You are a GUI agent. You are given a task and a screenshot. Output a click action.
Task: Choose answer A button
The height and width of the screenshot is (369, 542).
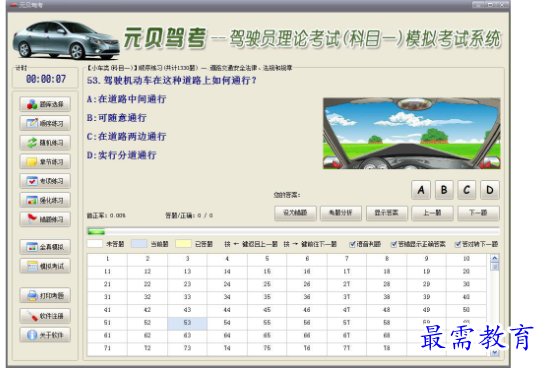click(x=421, y=190)
